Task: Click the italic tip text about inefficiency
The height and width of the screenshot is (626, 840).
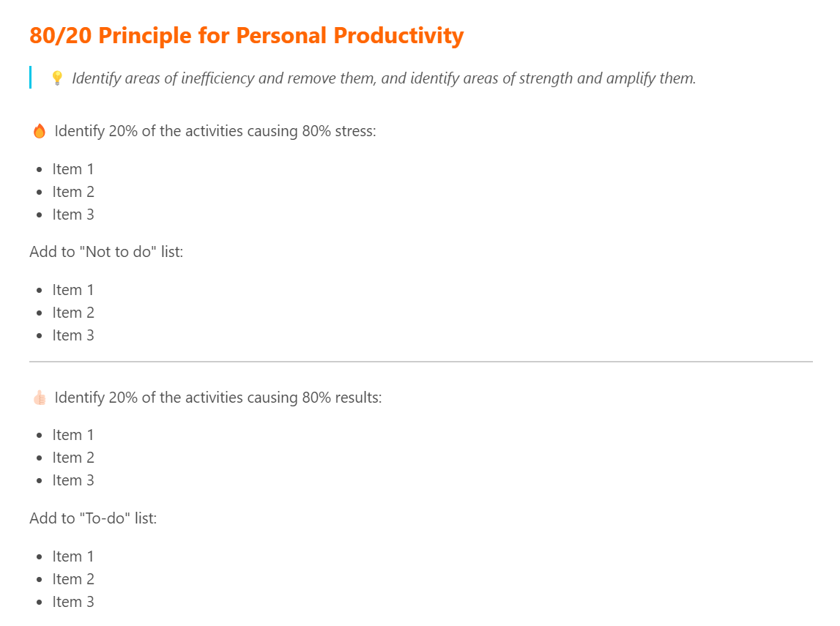Action: (x=384, y=78)
